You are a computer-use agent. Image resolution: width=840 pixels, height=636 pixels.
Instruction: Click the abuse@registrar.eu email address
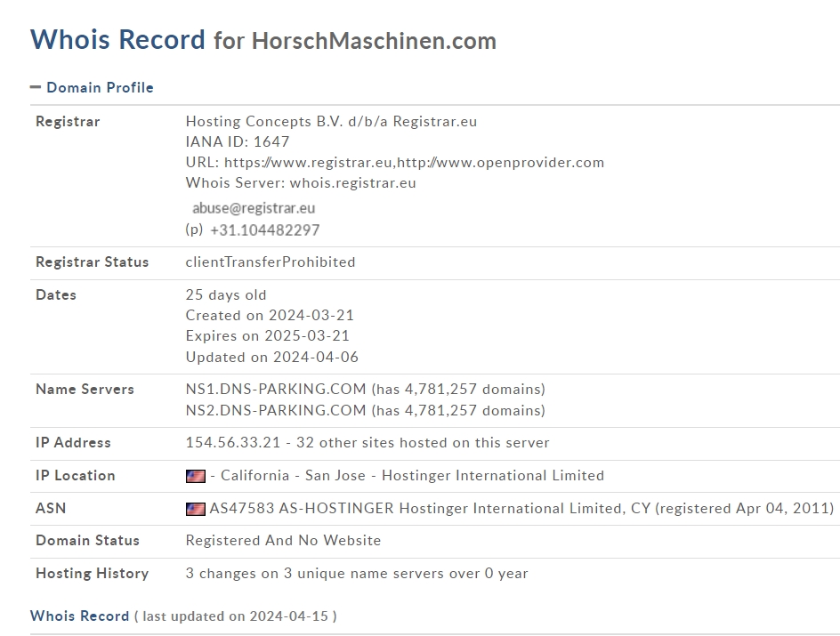click(x=254, y=208)
